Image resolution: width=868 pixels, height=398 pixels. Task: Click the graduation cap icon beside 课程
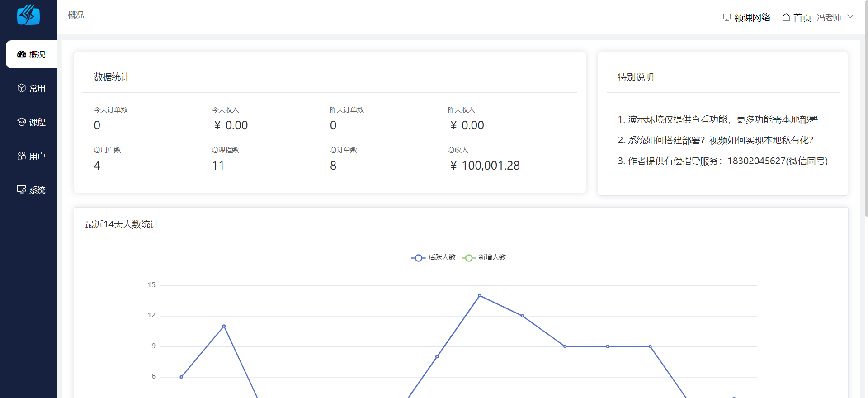pyautogui.click(x=21, y=122)
